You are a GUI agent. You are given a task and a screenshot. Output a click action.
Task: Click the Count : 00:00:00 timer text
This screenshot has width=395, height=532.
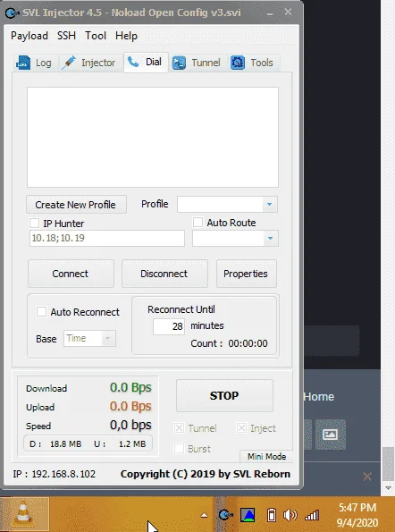click(x=229, y=343)
